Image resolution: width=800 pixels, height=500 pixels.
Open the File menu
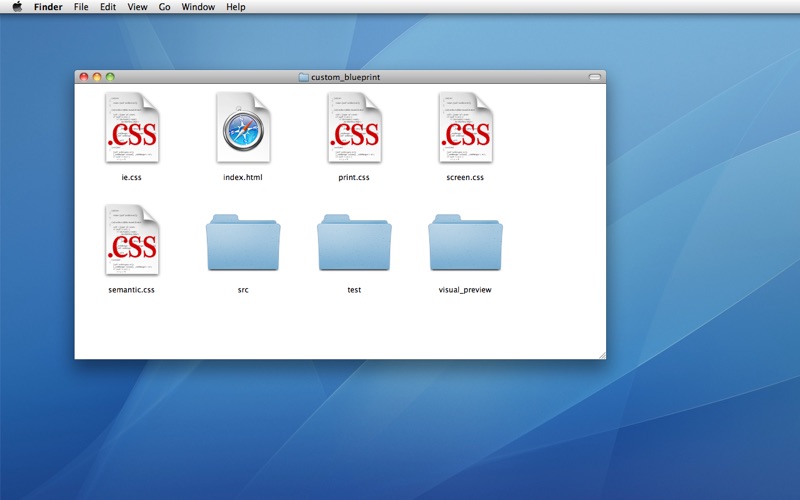[81, 7]
